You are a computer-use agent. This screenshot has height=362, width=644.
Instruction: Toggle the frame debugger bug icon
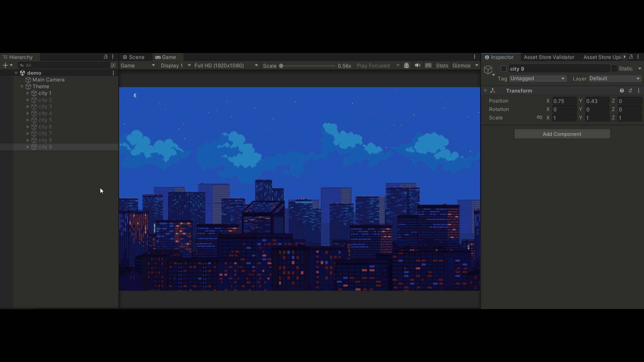407,66
